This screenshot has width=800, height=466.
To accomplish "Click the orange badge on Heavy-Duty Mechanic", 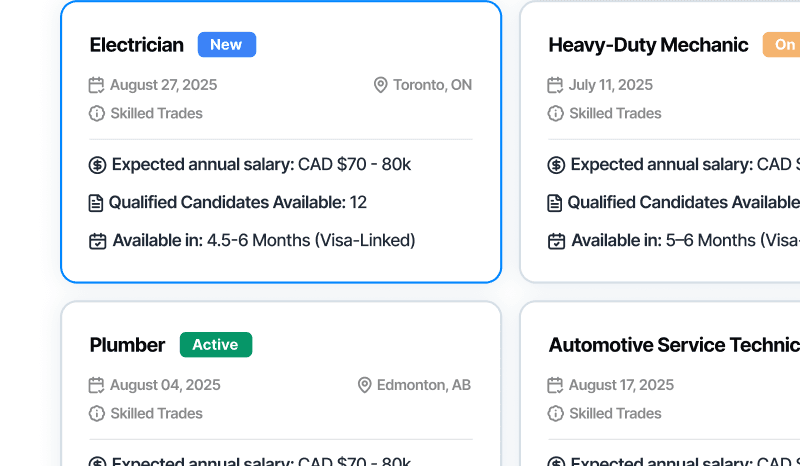I will (782, 45).
